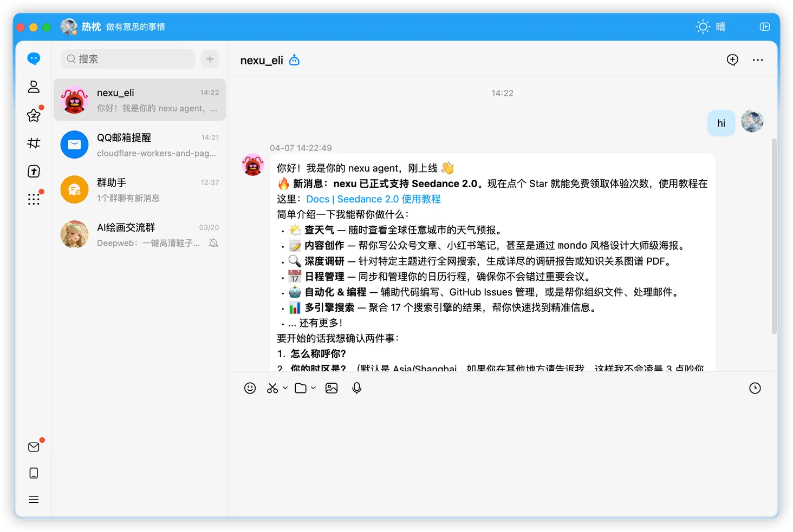This screenshot has width=793, height=532.
Task: Open mini apps via the grid icon
Action: click(34, 199)
